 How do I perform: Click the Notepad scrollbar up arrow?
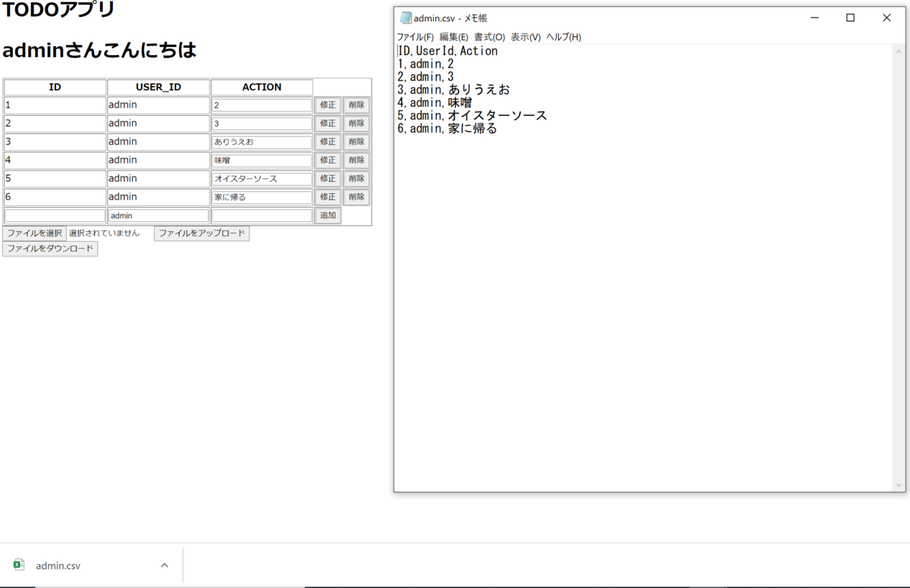coord(900,50)
